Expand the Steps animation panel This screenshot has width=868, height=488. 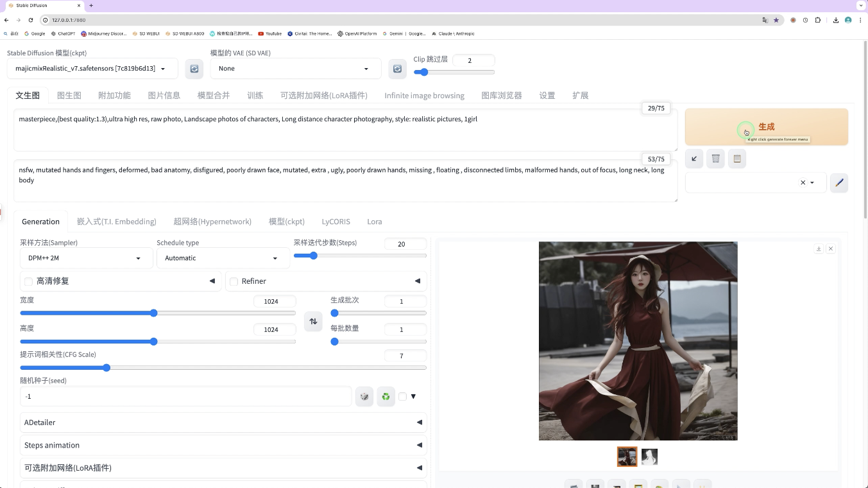(x=223, y=445)
